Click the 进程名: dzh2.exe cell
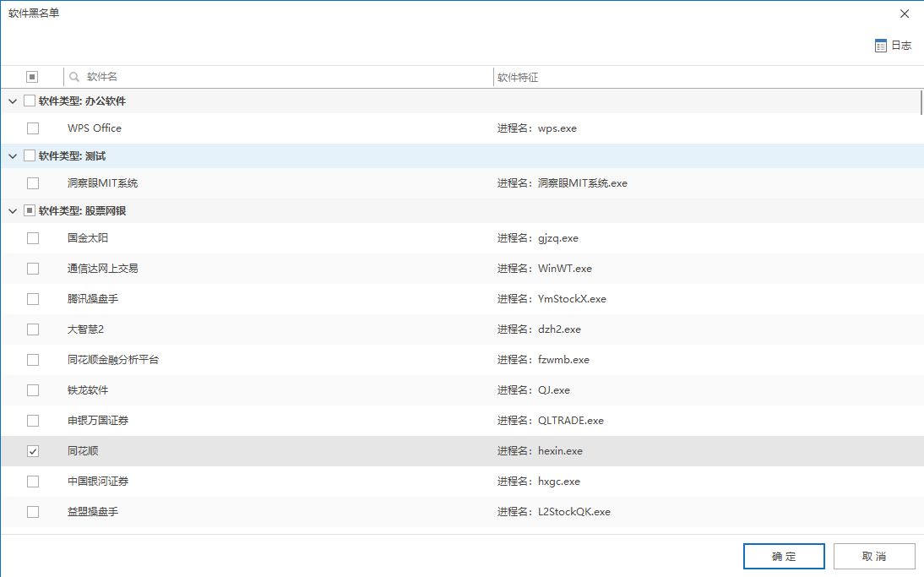The height and width of the screenshot is (577, 924). pos(539,329)
